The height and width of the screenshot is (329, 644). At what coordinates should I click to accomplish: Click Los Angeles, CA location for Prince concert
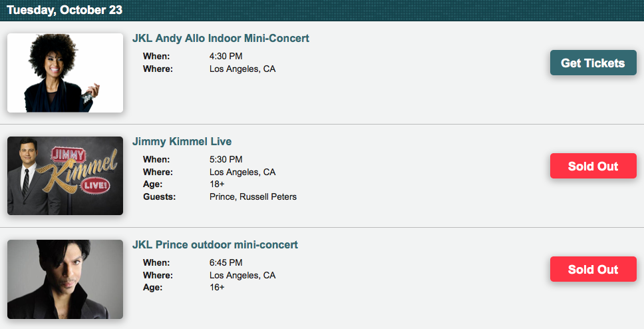242,276
